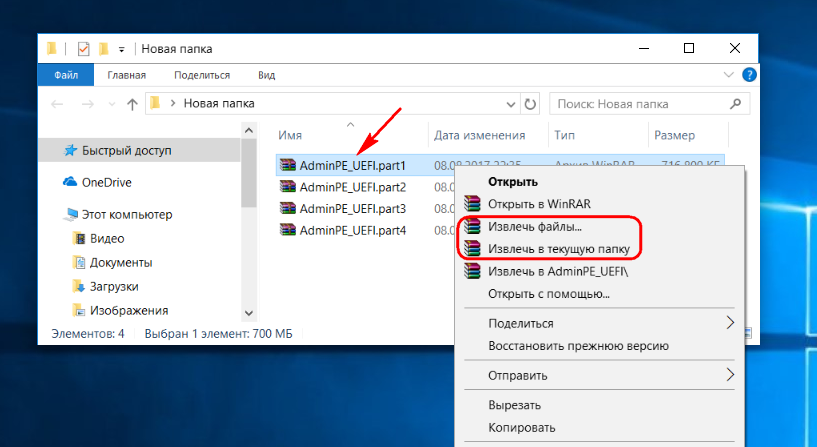Click the OneDrive cloud icon in sidebar

pyautogui.click(x=70, y=182)
